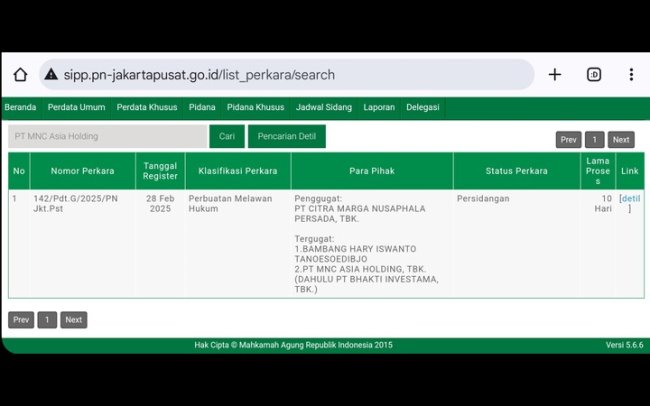Open the Pidana Khusus menu
The image size is (650, 406).
(x=255, y=107)
